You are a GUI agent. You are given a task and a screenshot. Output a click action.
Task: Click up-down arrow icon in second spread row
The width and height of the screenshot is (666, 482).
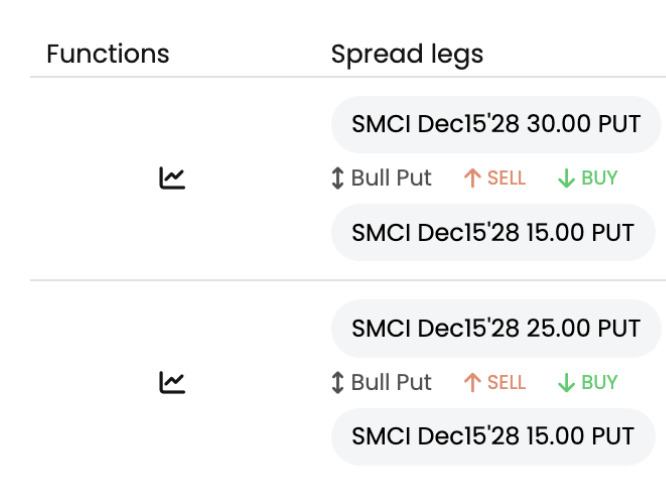pos(337,382)
